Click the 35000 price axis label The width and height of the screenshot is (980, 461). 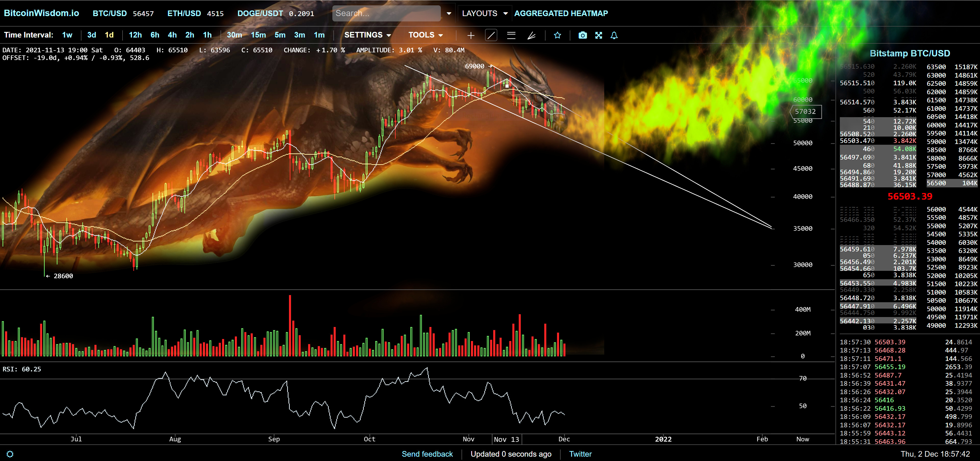pyautogui.click(x=803, y=229)
